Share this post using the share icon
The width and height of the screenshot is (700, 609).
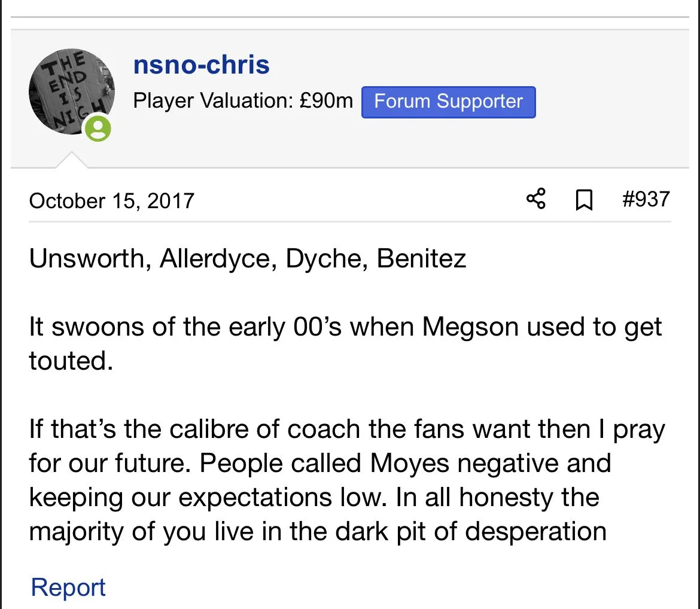(536, 199)
